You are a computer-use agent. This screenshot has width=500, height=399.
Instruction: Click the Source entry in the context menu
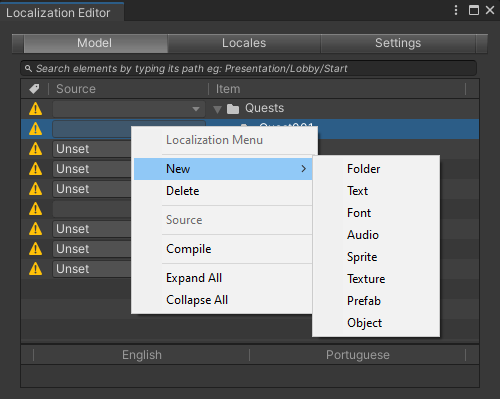[223, 220]
